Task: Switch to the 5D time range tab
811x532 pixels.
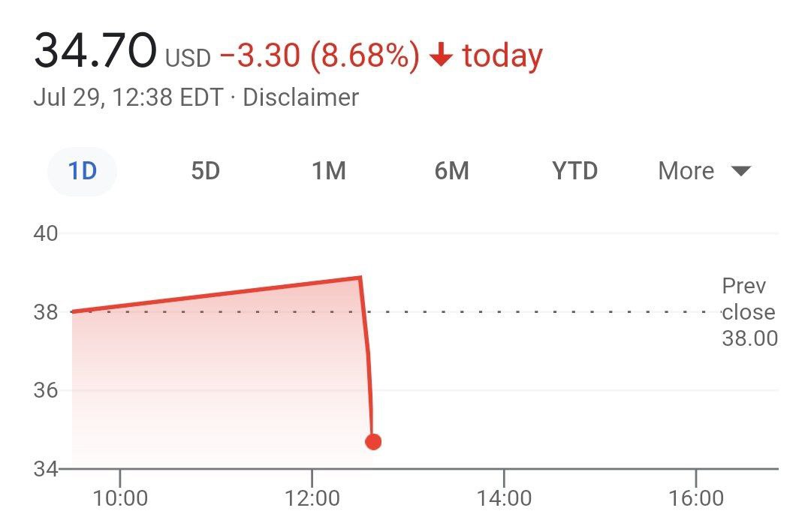Action: tap(204, 170)
